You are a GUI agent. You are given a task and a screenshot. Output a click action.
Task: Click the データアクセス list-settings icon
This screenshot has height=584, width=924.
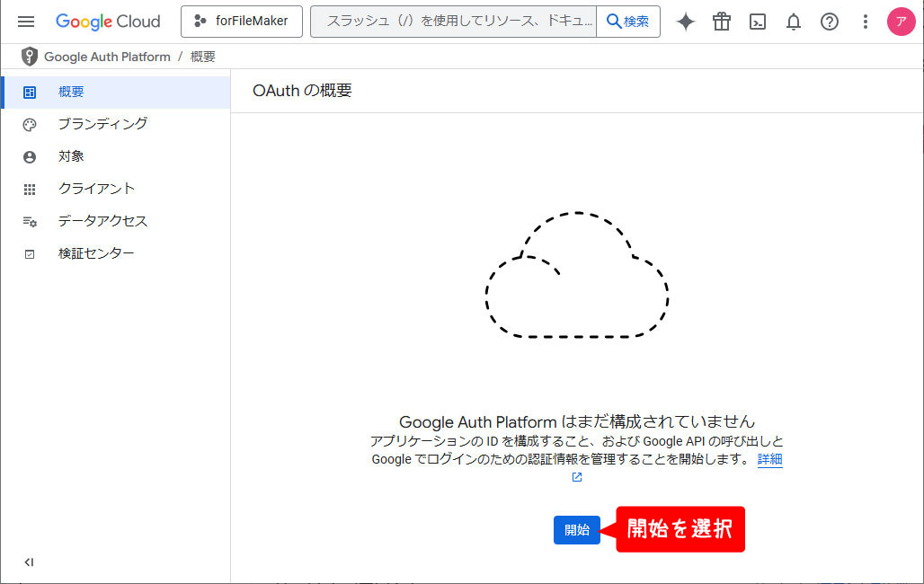tap(30, 222)
